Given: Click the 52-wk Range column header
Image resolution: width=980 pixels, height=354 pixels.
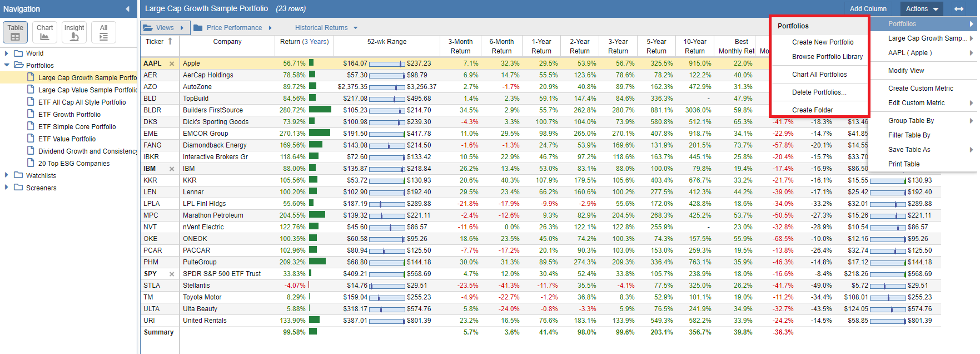Looking at the screenshot, I should [x=387, y=42].
